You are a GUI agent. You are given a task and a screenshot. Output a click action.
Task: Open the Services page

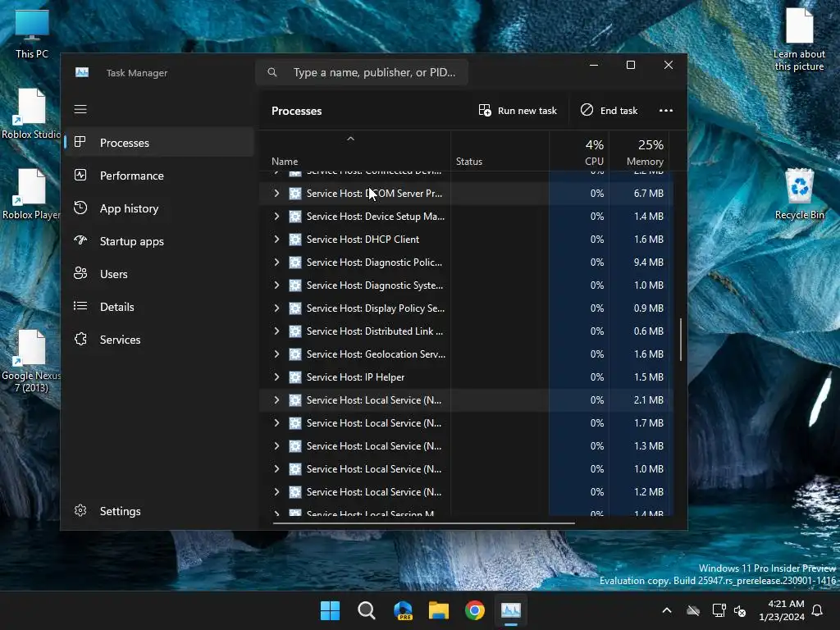(x=158, y=339)
